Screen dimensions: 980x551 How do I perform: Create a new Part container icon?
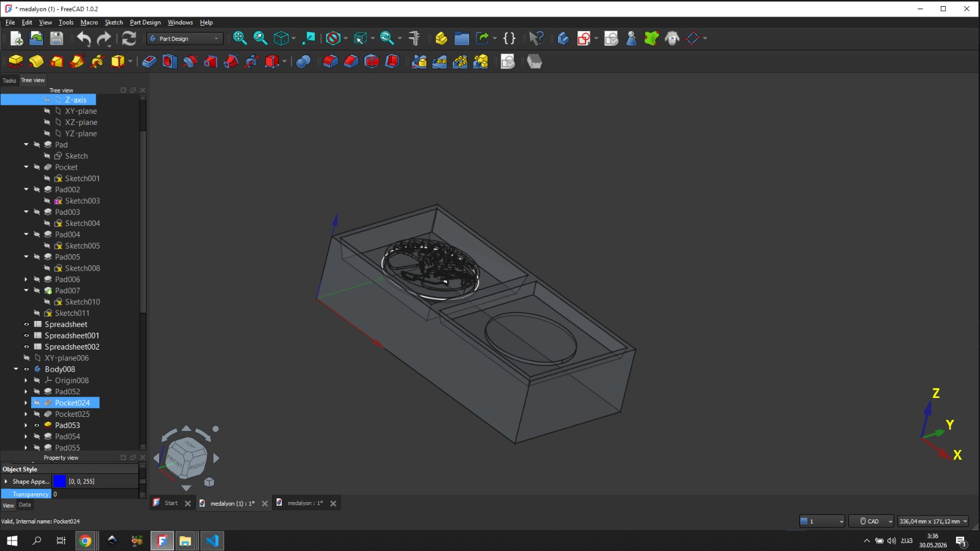441,39
